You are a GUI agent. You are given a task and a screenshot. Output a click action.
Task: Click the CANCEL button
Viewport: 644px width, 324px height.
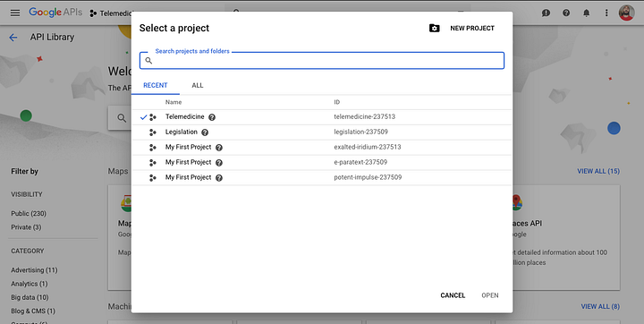453,295
